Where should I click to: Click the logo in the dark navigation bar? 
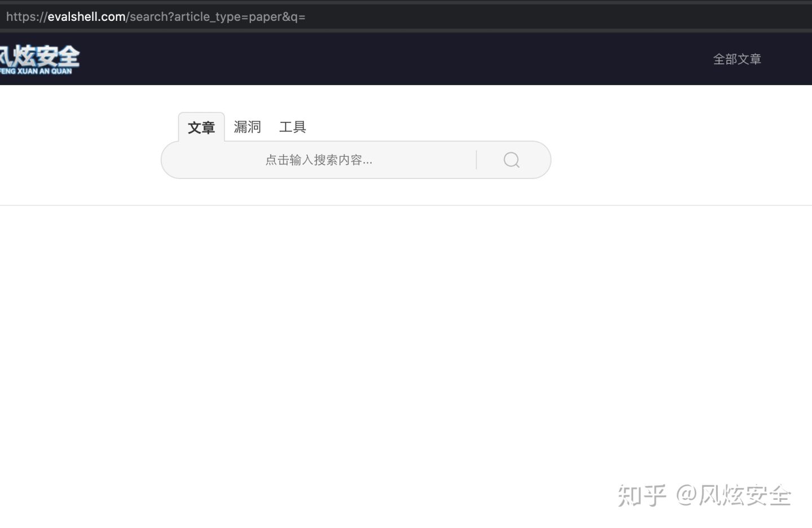tap(39, 59)
